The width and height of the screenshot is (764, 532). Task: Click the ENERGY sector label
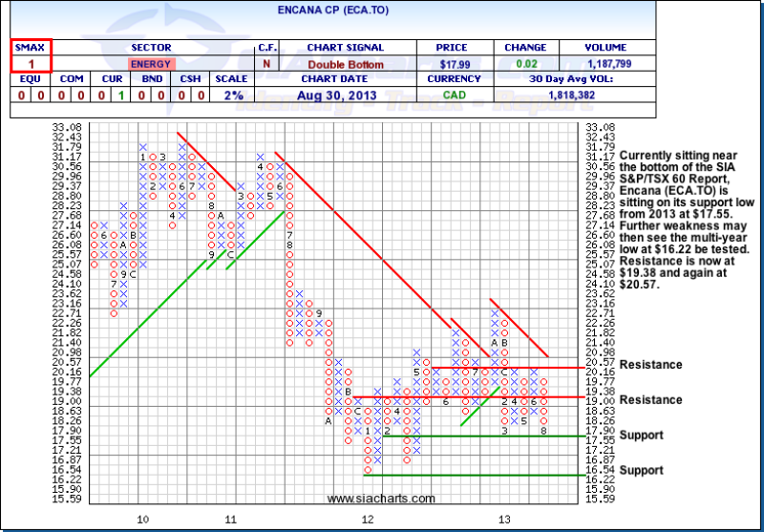tap(150, 63)
